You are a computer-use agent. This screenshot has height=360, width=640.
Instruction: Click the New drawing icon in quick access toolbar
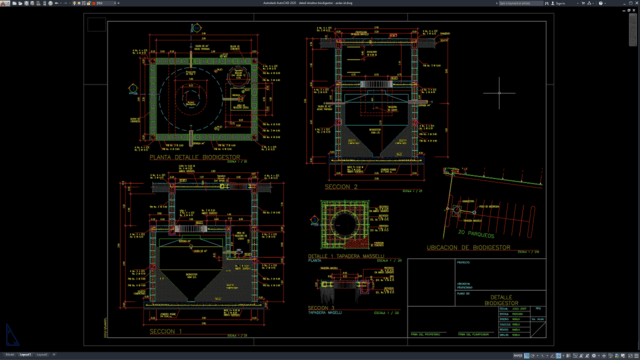click(x=14, y=3)
